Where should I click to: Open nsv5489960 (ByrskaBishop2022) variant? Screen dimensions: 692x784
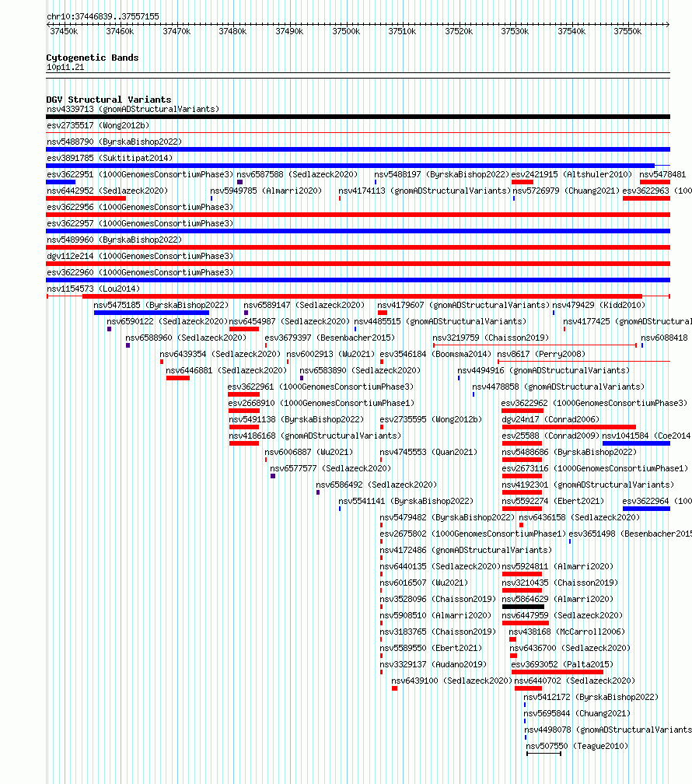[x=114, y=240]
